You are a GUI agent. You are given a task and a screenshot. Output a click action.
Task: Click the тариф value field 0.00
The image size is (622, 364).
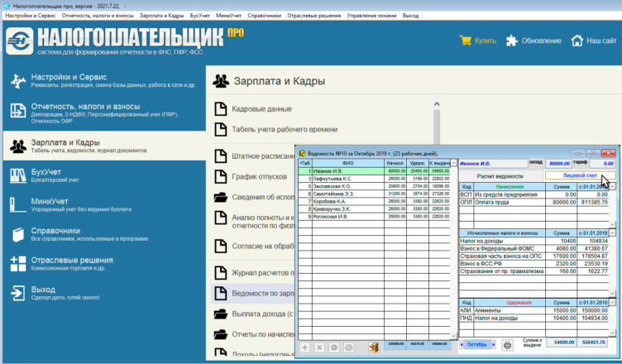pos(602,164)
